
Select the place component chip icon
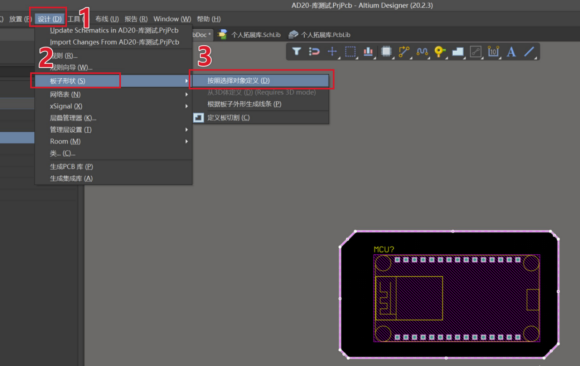[x=386, y=51]
